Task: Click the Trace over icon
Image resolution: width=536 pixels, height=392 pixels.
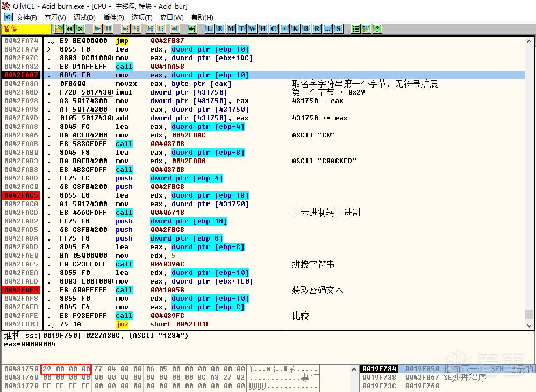Action: (x=161, y=28)
